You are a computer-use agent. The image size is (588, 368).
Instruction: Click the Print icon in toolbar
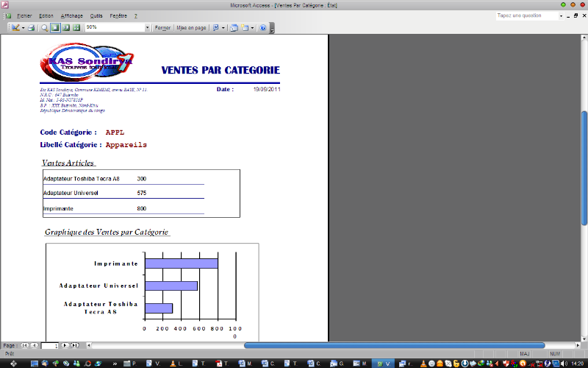click(x=31, y=27)
